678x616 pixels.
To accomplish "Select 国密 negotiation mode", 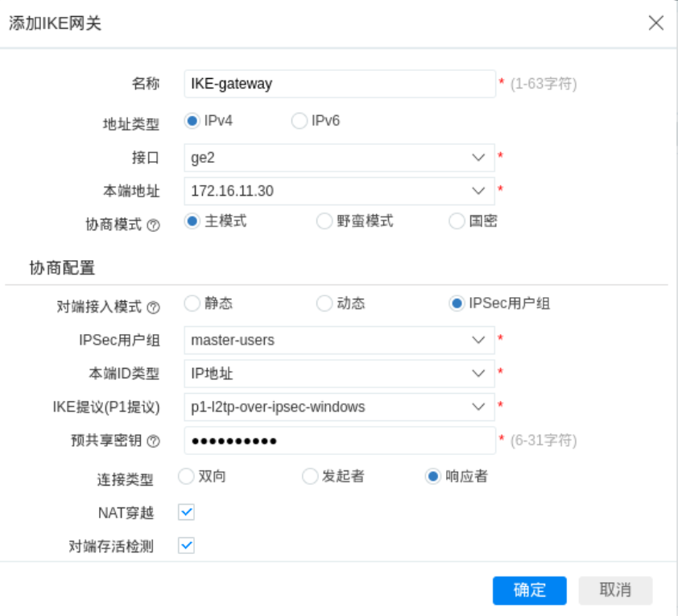I will [x=457, y=221].
